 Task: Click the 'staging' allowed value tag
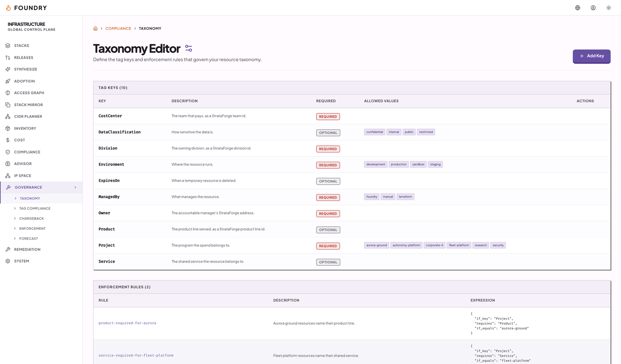tap(436, 164)
